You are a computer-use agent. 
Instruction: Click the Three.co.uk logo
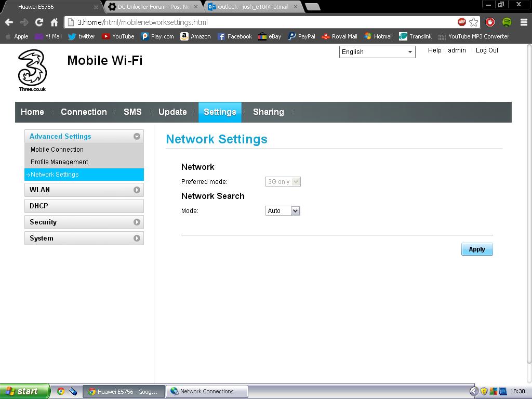[32, 71]
